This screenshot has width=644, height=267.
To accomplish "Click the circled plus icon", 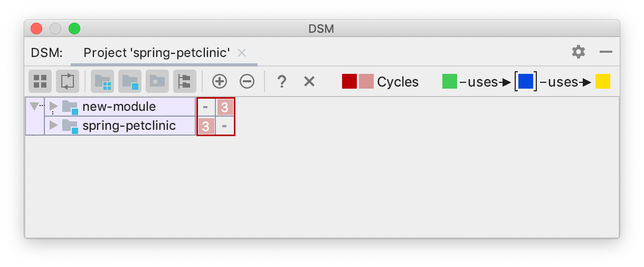I will click(x=220, y=81).
